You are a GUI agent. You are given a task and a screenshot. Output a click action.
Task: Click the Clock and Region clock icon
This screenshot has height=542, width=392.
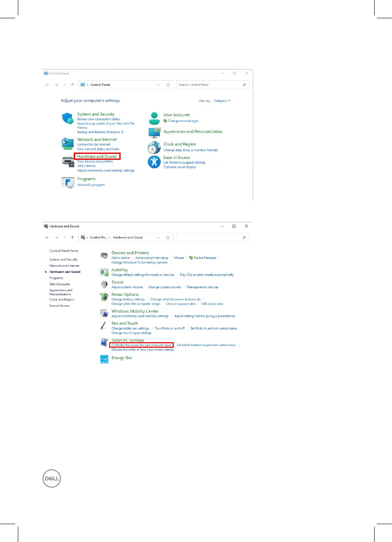(x=154, y=148)
